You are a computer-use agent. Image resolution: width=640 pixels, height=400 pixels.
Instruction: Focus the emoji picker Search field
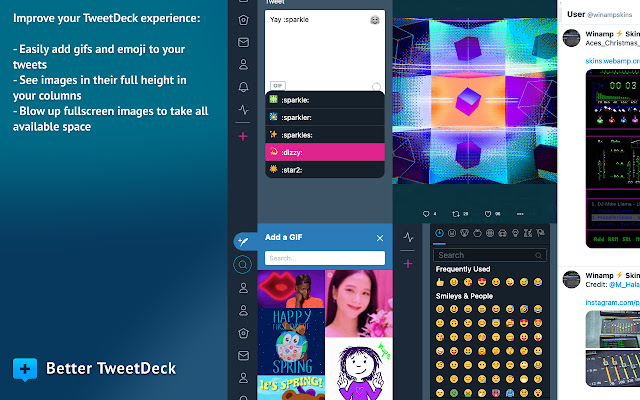point(490,255)
